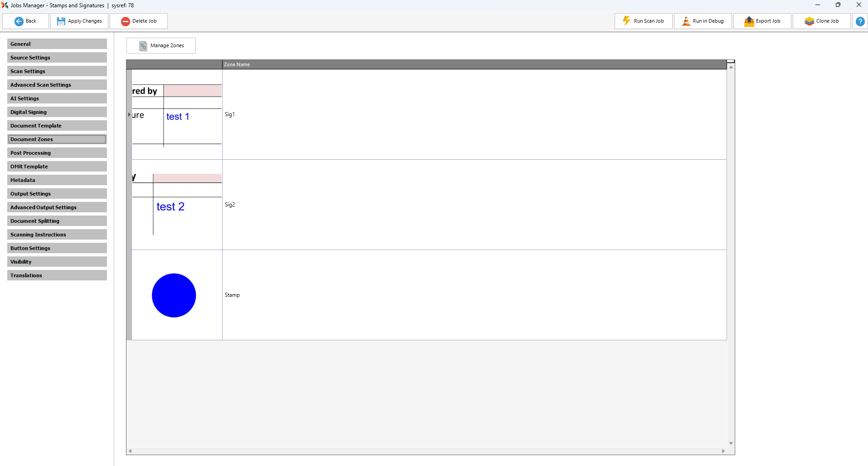The width and height of the screenshot is (868, 466).
Task: Click the Clone Job layers icon
Action: pyautogui.click(x=809, y=21)
